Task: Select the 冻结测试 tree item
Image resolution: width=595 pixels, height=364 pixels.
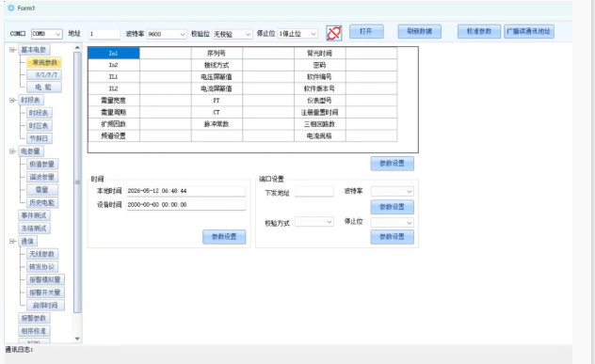Action: [x=35, y=229]
